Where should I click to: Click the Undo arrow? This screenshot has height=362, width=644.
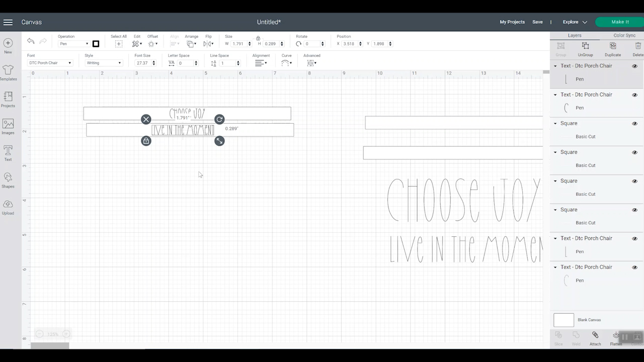pyautogui.click(x=31, y=42)
